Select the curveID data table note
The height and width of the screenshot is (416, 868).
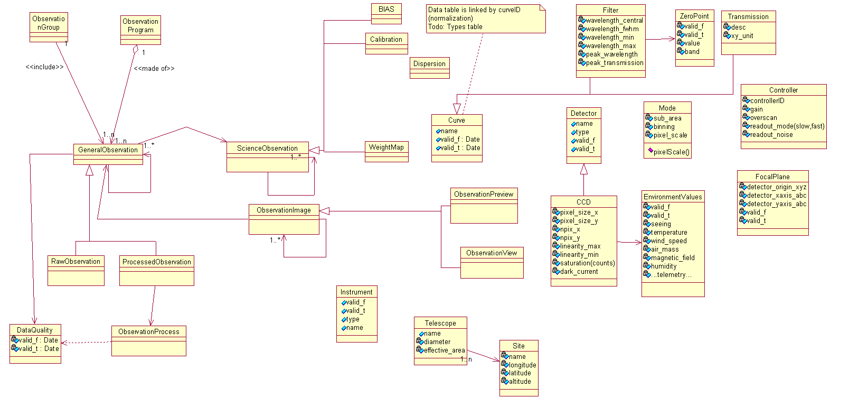coord(485,19)
